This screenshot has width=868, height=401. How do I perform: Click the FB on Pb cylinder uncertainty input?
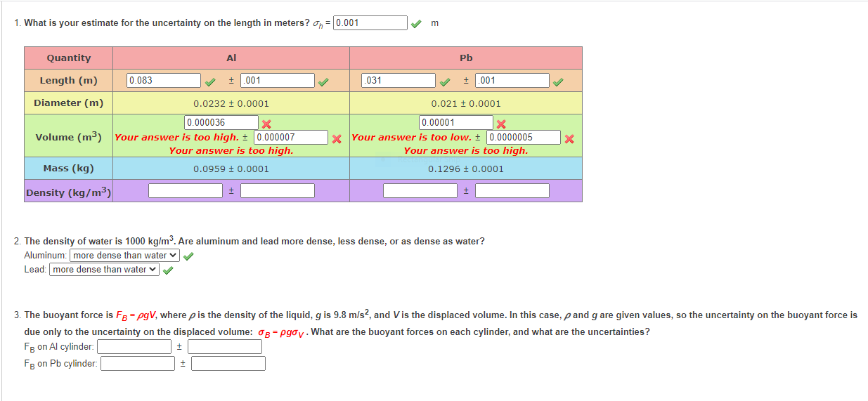click(228, 363)
